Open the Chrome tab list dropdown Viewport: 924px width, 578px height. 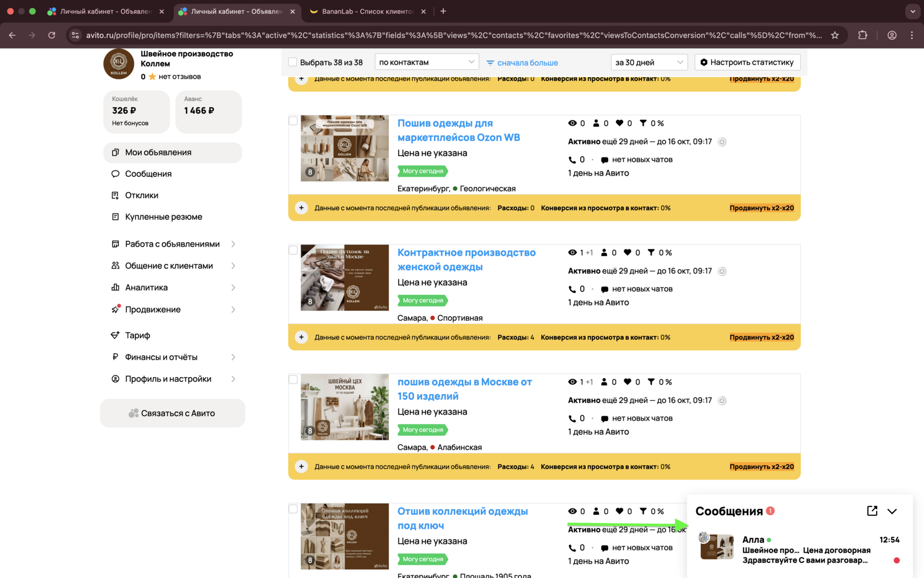click(x=912, y=11)
